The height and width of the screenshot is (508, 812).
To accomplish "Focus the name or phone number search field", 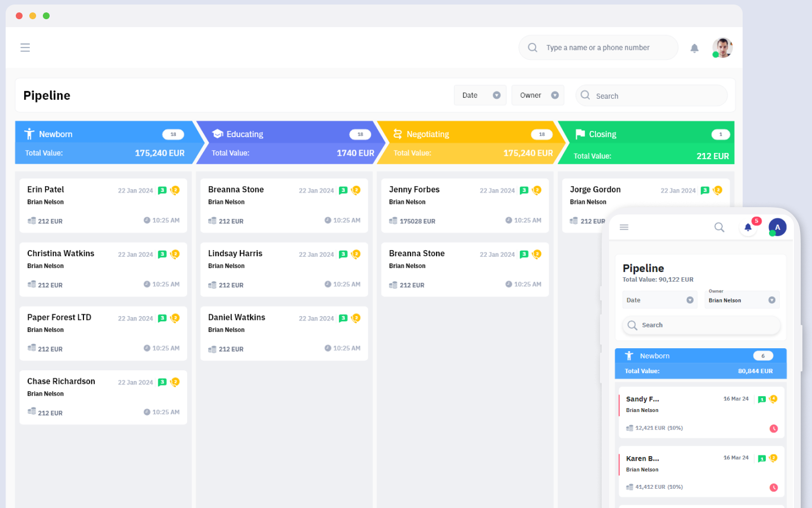I will (x=598, y=47).
